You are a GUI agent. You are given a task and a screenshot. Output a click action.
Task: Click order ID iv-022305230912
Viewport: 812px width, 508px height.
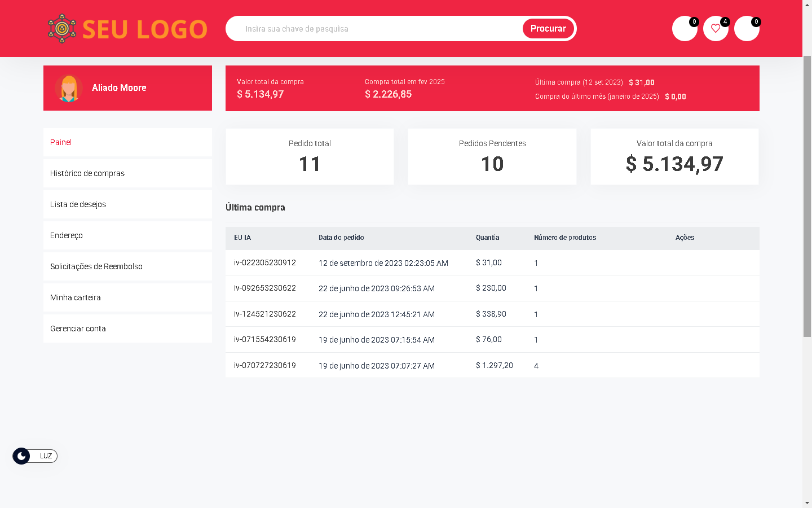[x=265, y=262]
